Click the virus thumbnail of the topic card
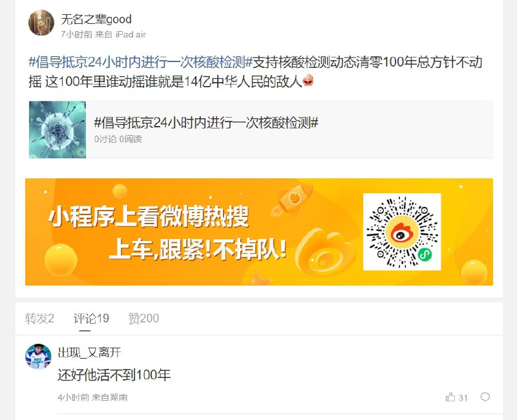Screen dimensions: 517x420 click(x=58, y=130)
